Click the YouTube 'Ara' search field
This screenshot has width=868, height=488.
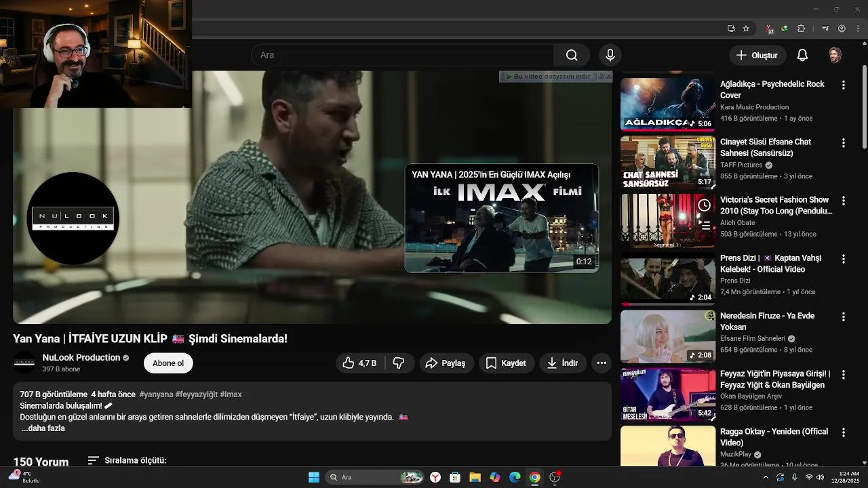(x=403, y=55)
